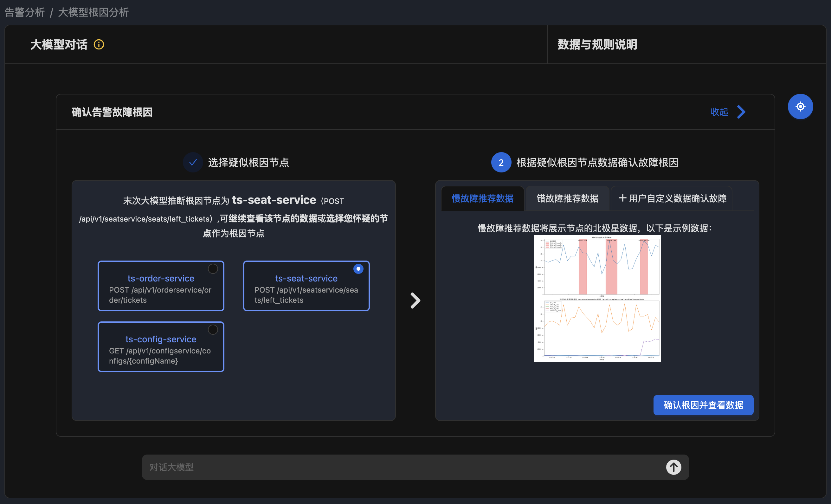This screenshot has width=831, height=504.
Task: Click the 大模型对话 heading text
Action: click(59, 44)
